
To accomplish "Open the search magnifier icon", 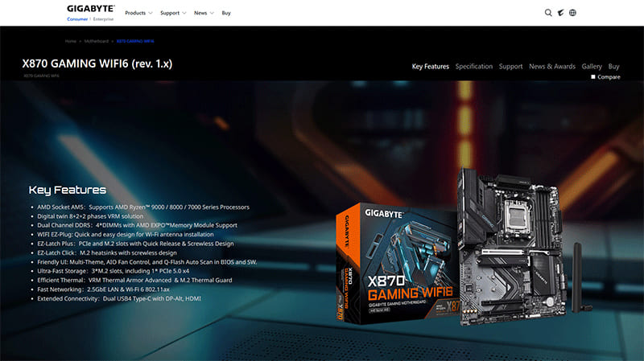I will [548, 13].
